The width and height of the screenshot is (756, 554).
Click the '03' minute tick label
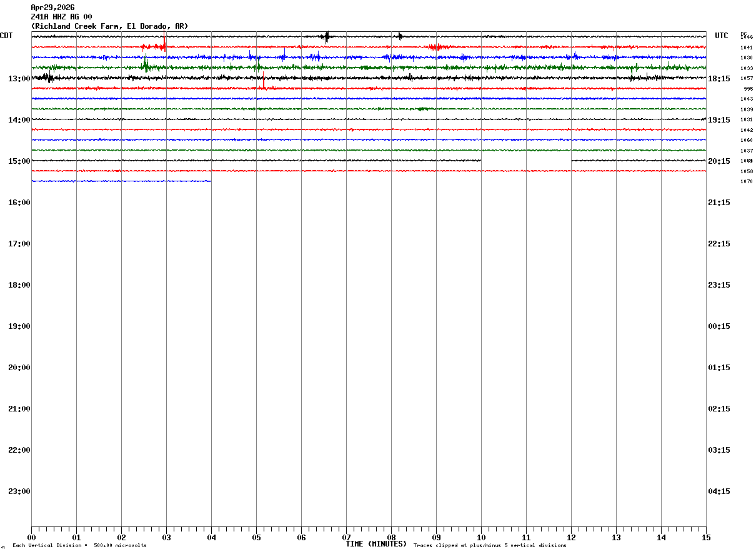click(x=166, y=537)
